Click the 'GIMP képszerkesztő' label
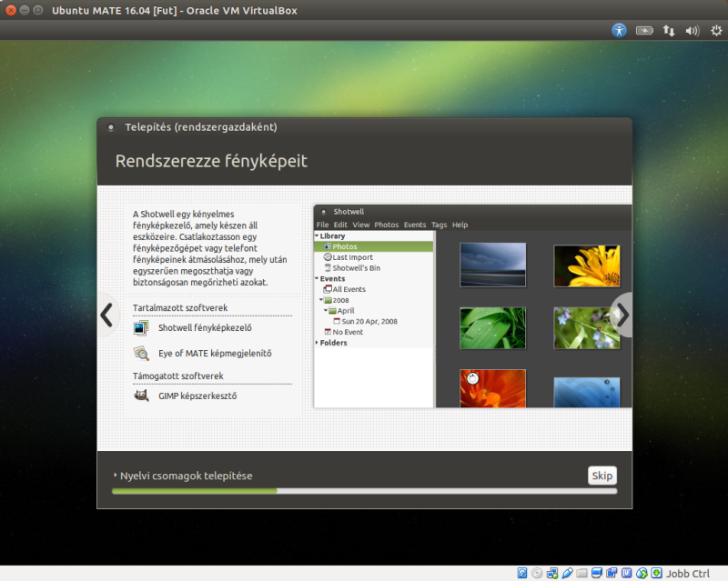 (197, 396)
